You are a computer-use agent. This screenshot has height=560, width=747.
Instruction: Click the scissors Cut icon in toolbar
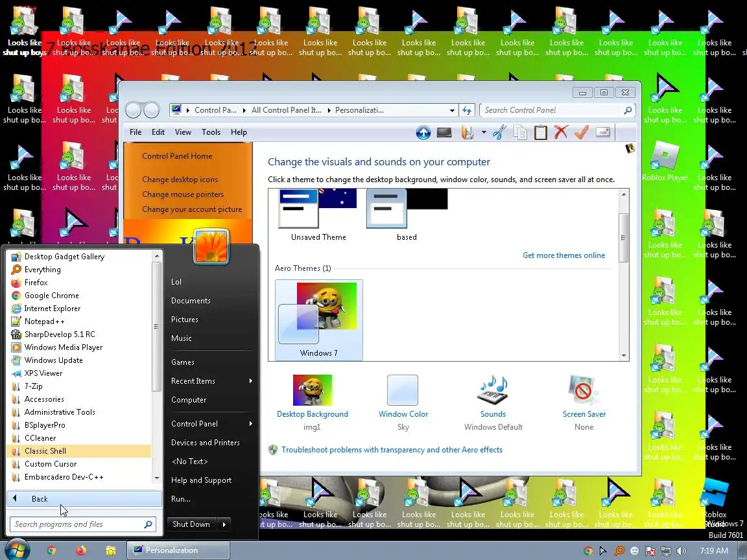(x=499, y=132)
